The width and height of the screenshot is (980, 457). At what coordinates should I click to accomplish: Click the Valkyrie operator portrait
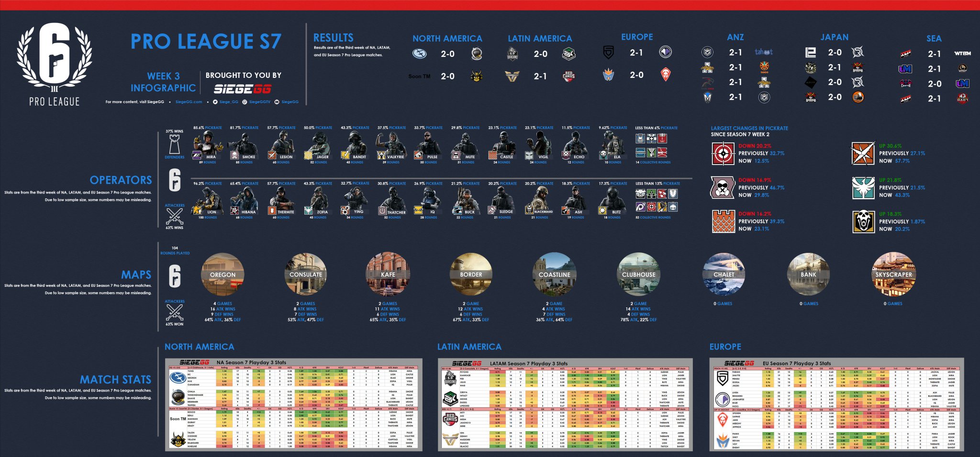tap(391, 145)
